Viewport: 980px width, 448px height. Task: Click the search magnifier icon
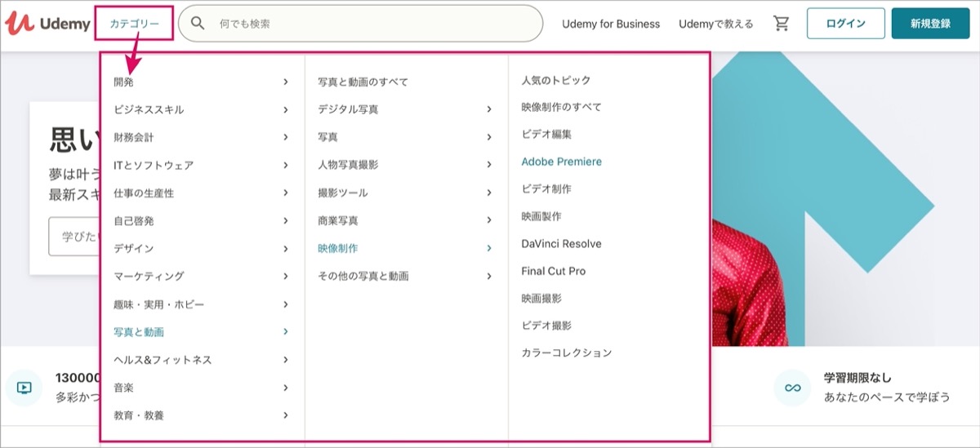(x=198, y=24)
